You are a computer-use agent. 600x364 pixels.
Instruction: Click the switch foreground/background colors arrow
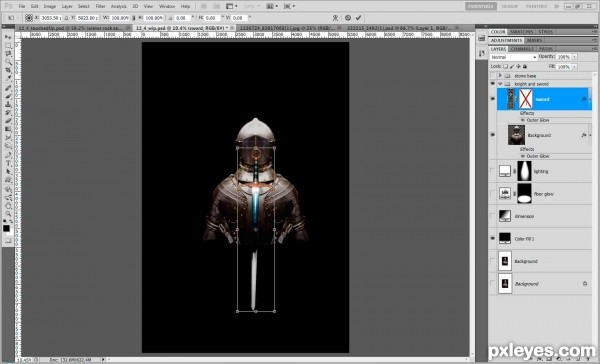tap(11, 221)
